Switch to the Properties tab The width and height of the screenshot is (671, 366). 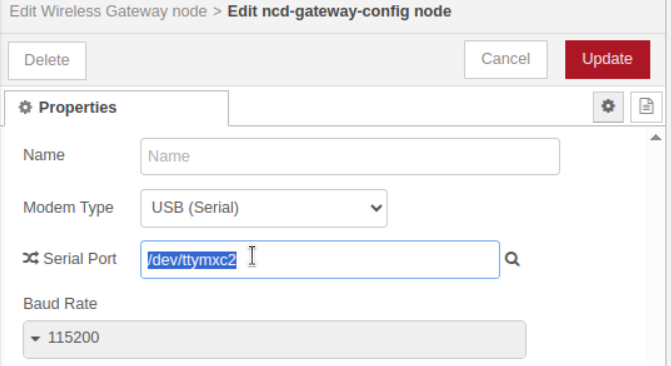[116, 108]
